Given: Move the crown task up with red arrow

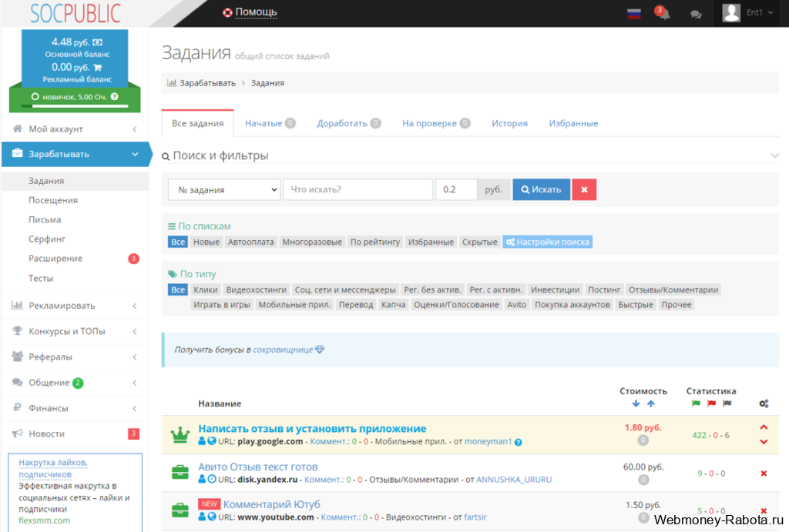Looking at the screenshot, I should pos(764,427).
